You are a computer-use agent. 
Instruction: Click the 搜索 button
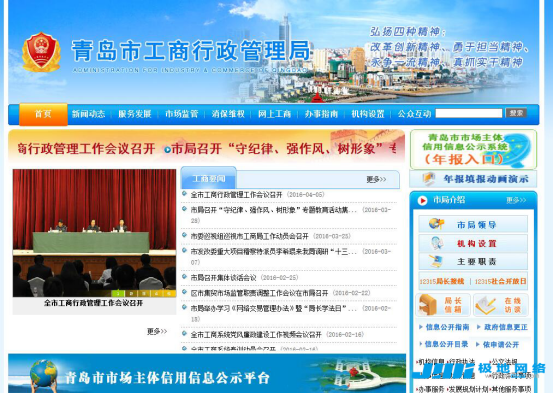point(516,113)
